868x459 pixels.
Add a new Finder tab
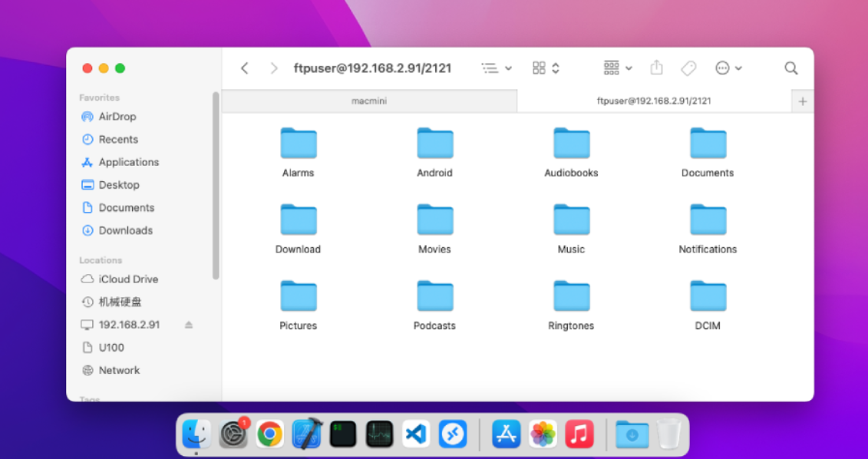(x=803, y=101)
